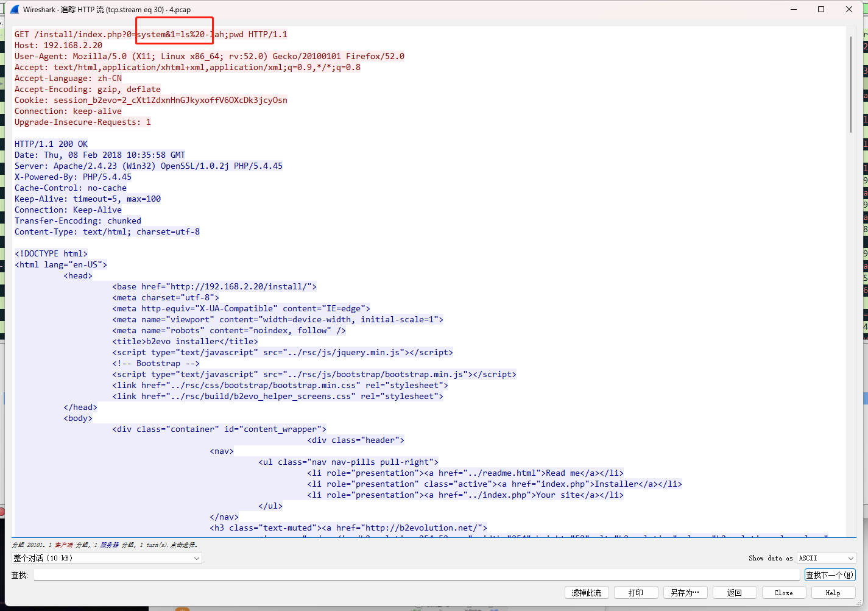Click the index.php Installer list item line
Screen dimensions: 868x611
click(495, 484)
